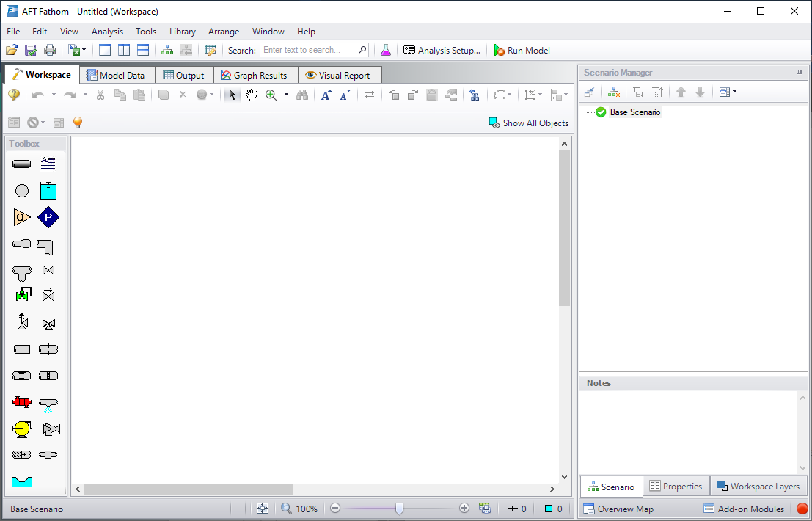Activate the selection arrow pointer tool
This screenshot has width=812, height=521.
coord(232,95)
